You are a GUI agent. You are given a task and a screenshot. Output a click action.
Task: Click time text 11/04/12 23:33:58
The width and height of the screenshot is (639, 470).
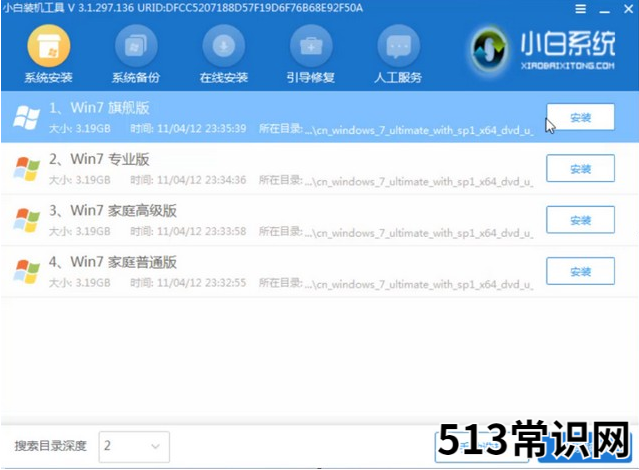202,232
